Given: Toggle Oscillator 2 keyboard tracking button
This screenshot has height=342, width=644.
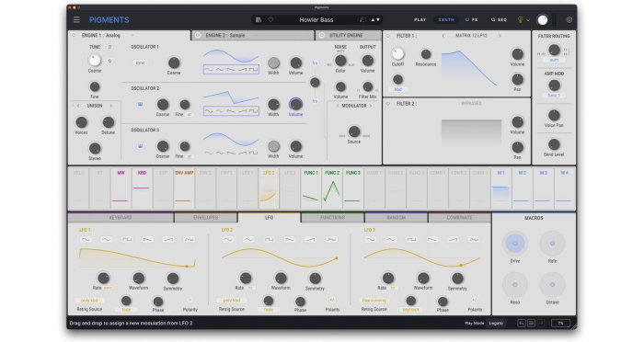Looking at the screenshot, I should click(x=140, y=105).
